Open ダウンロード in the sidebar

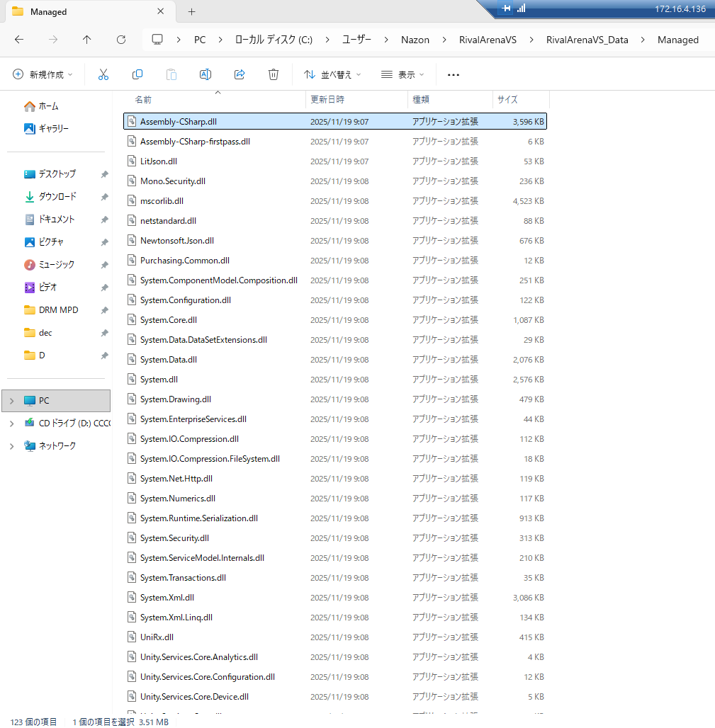click(57, 197)
